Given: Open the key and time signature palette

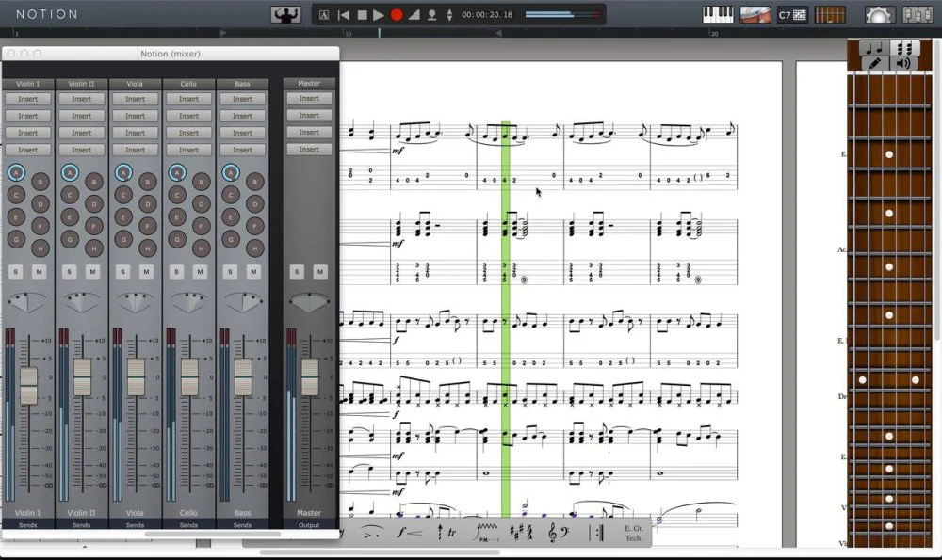Looking at the screenshot, I should [x=521, y=532].
